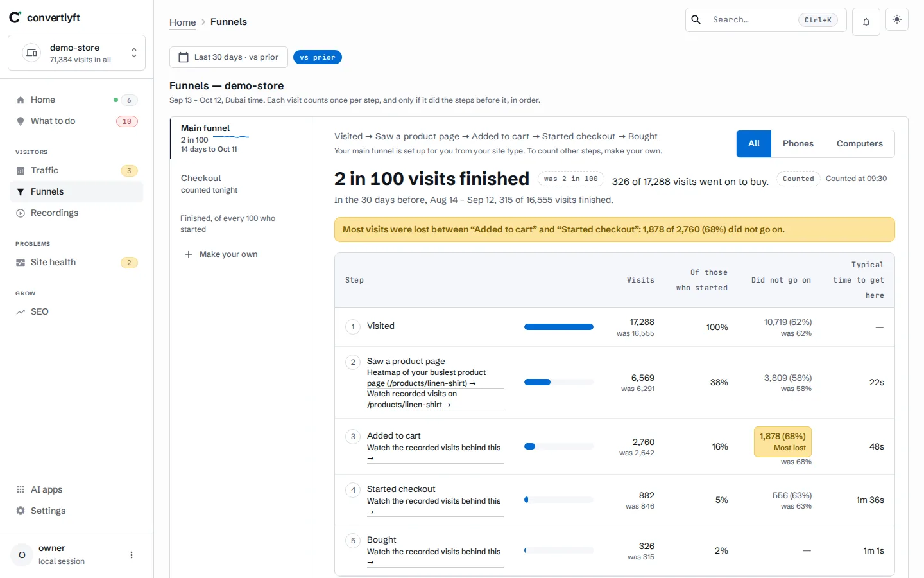This screenshot has width=924, height=578.
Task: Click the What to do badge 10
Action: point(127,121)
